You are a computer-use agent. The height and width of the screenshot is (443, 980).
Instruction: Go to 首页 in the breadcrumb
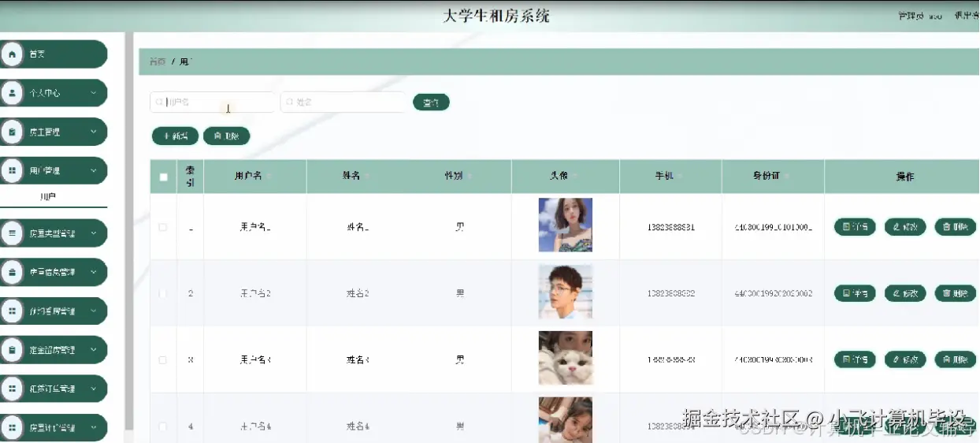(158, 61)
